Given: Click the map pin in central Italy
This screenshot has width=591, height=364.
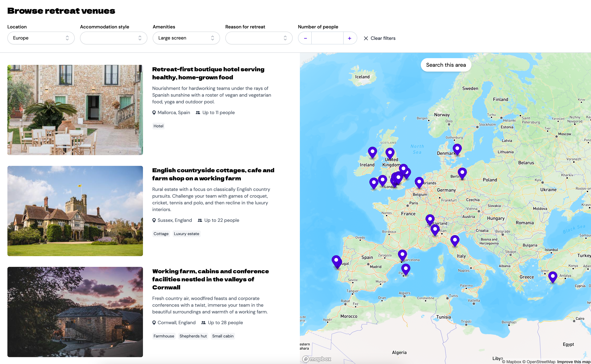Looking at the screenshot, I should [455, 240].
